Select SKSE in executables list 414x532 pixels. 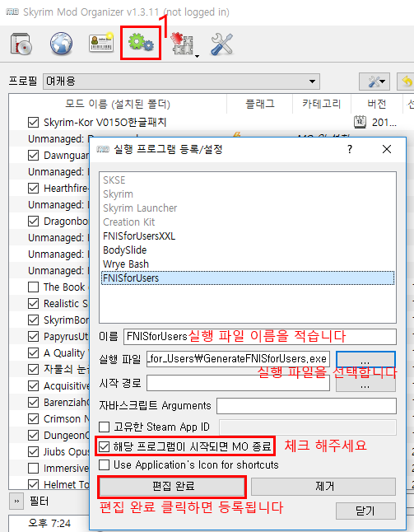248,180
